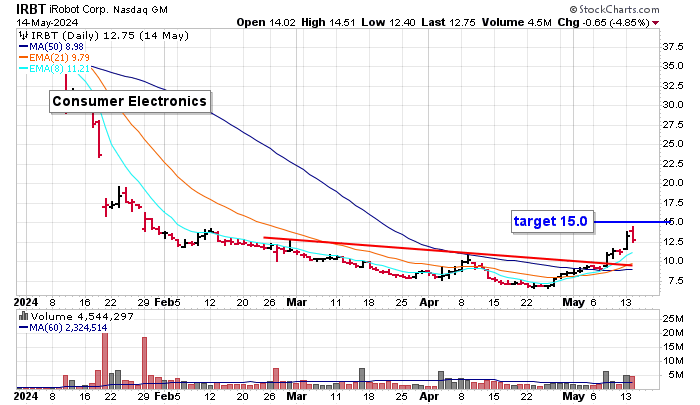Click the May label on the upper date axis

574,302
